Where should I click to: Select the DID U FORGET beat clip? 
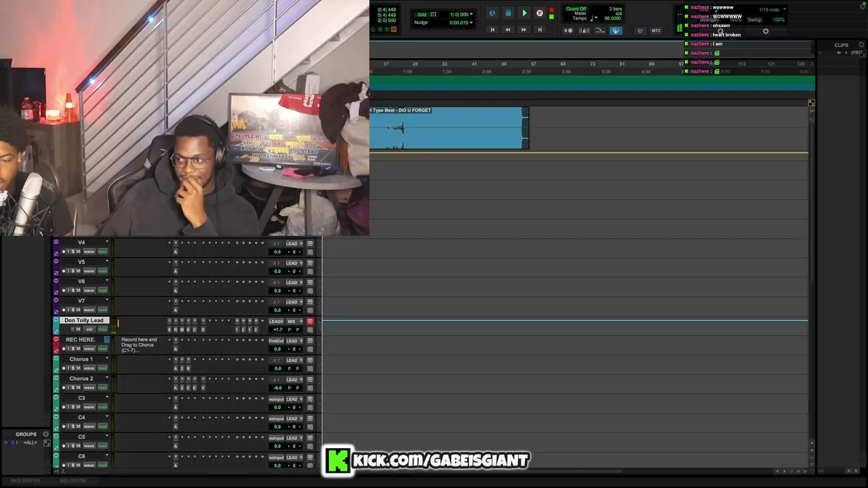point(448,128)
